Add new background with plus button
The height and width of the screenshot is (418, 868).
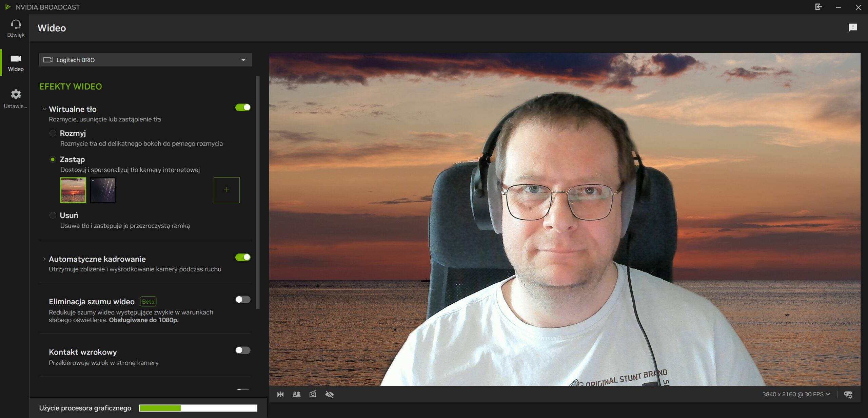tap(226, 190)
